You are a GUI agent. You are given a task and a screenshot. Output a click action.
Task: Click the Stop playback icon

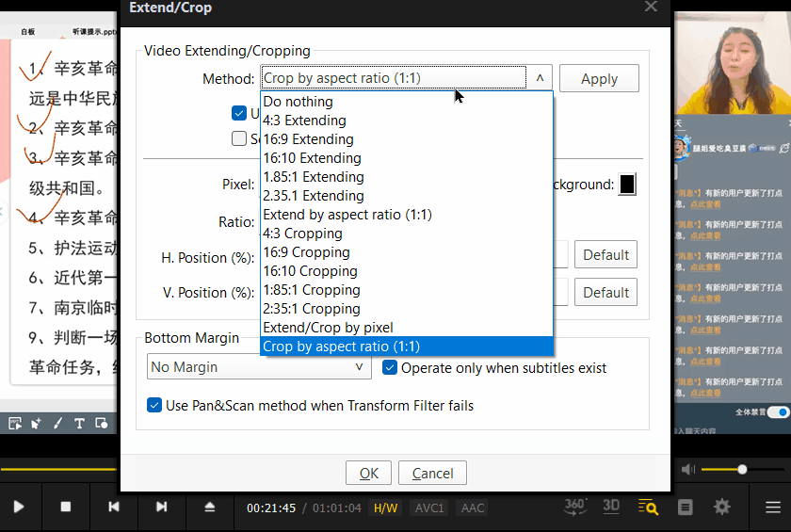pos(66,507)
